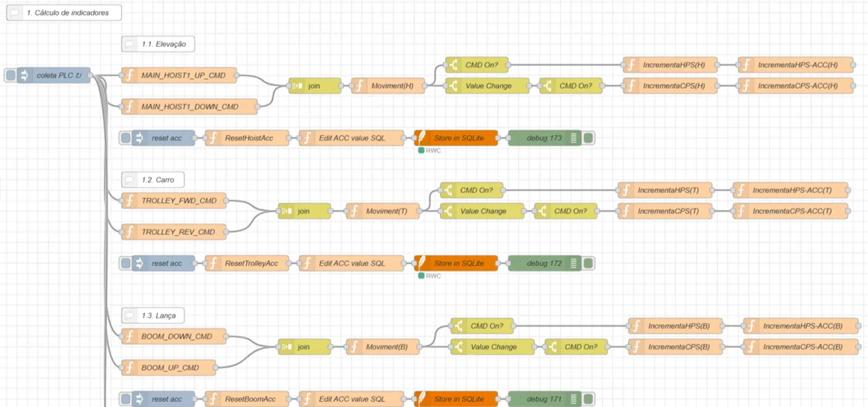868x407 pixels.
Task: Select the join node in the Elevação flow
Action: (313, 86)
